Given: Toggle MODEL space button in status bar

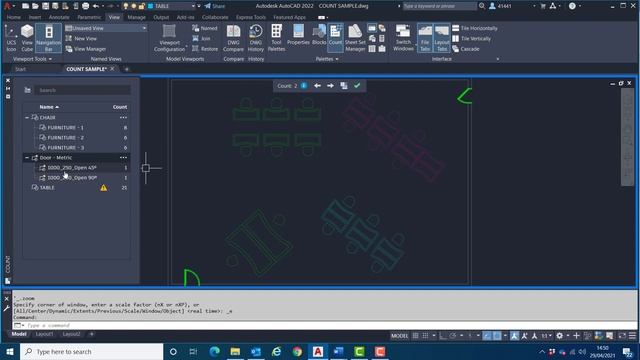Looking at the screenshot, I should point(399,336).
